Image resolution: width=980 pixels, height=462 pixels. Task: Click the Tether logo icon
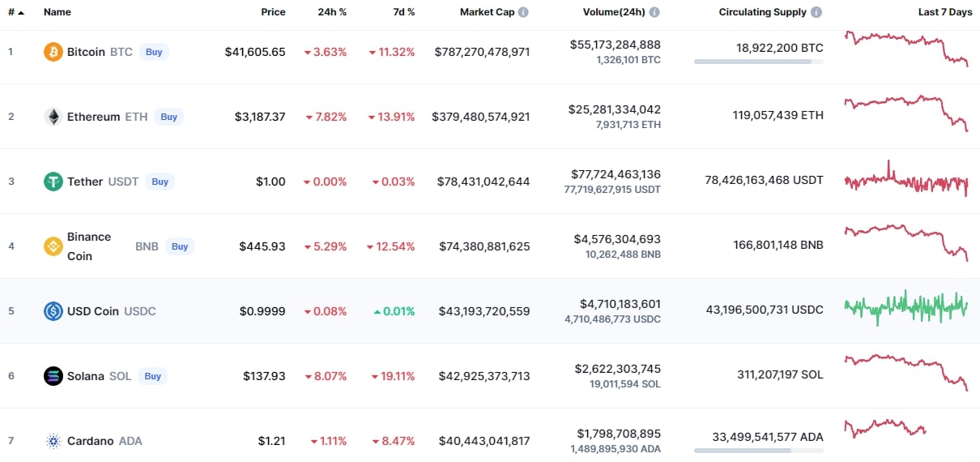tap(53, 182)
